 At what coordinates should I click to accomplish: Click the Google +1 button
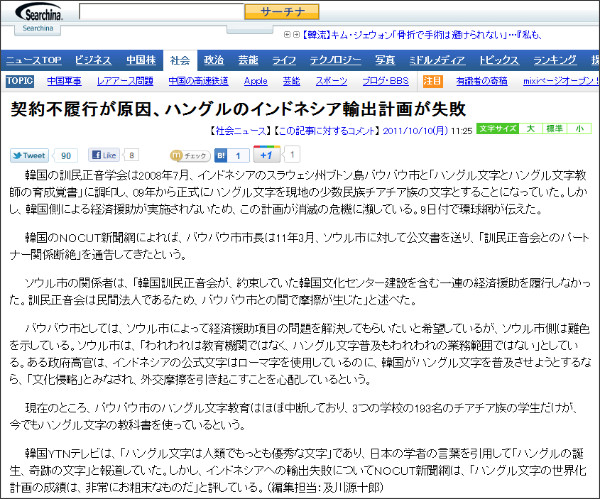267,155
